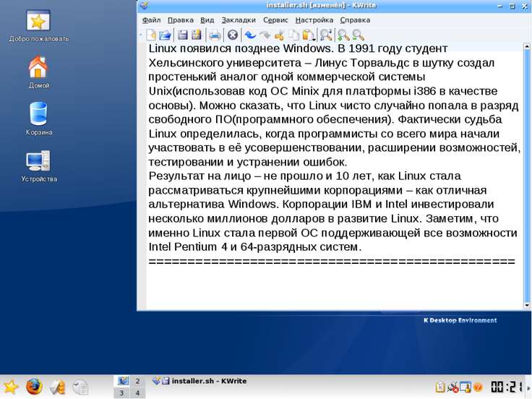Viewport: 532px width, 399px height.
Task: Open the K menu star icon in panel
Action: pyautogui.click(x=11, y=387)
